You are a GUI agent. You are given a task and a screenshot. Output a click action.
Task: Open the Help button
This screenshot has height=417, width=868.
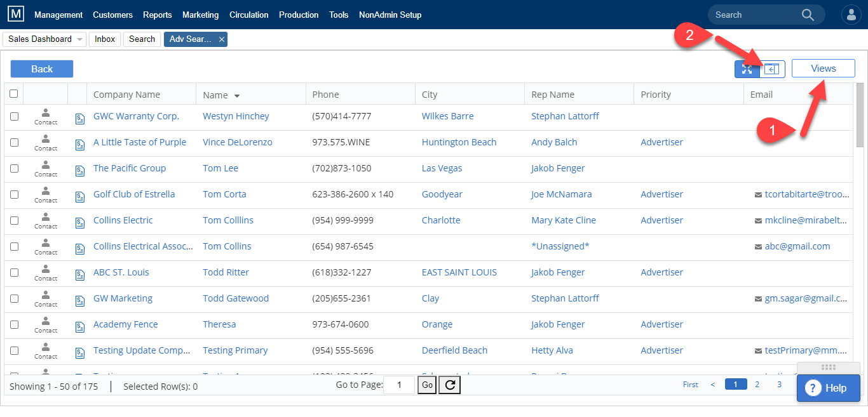(x=829, y=388)
